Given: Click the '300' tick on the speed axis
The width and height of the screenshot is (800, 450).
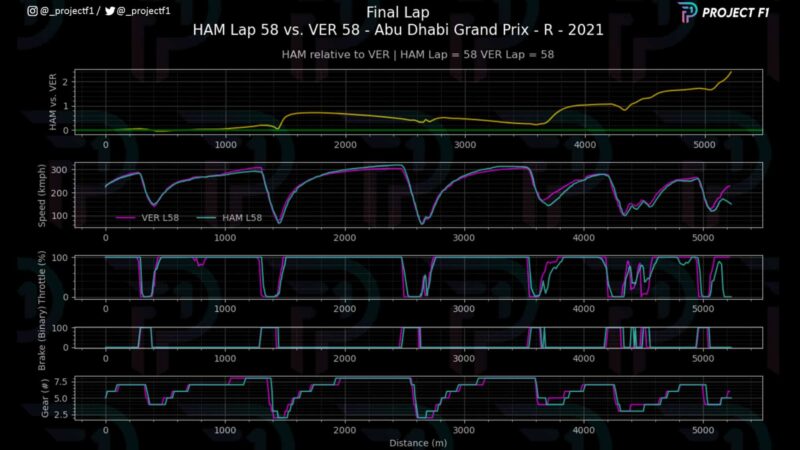Looking at the screenshot, I should (x=60, y=170).
